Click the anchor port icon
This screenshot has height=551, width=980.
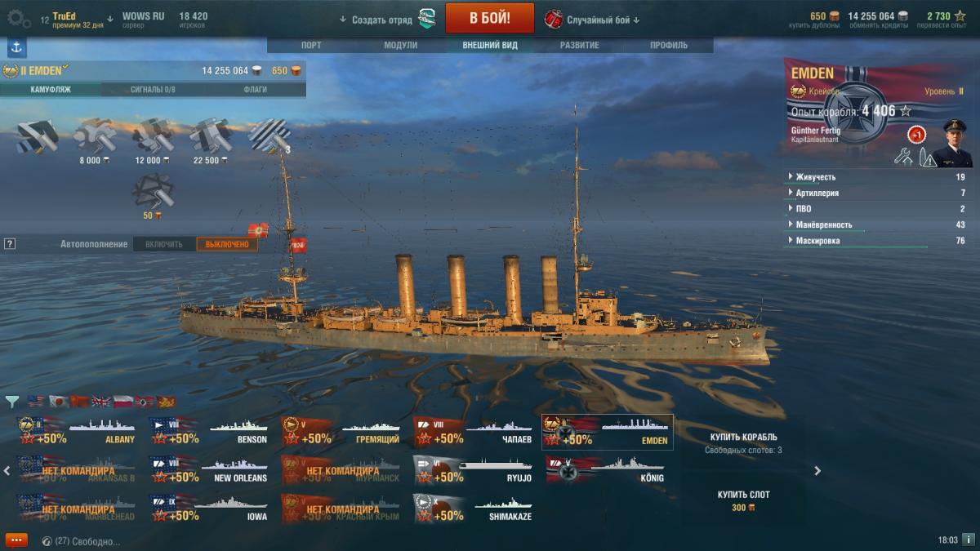pyautogui.click(x=16, y=47)
